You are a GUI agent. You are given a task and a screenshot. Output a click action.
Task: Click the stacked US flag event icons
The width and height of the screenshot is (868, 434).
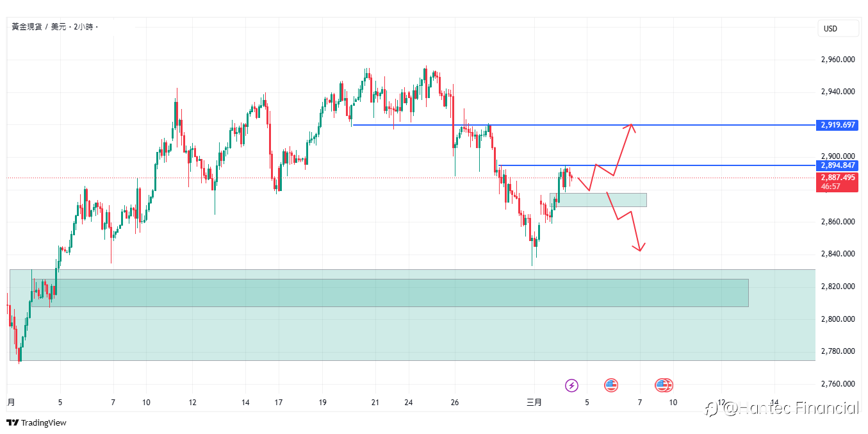(664, 385)
